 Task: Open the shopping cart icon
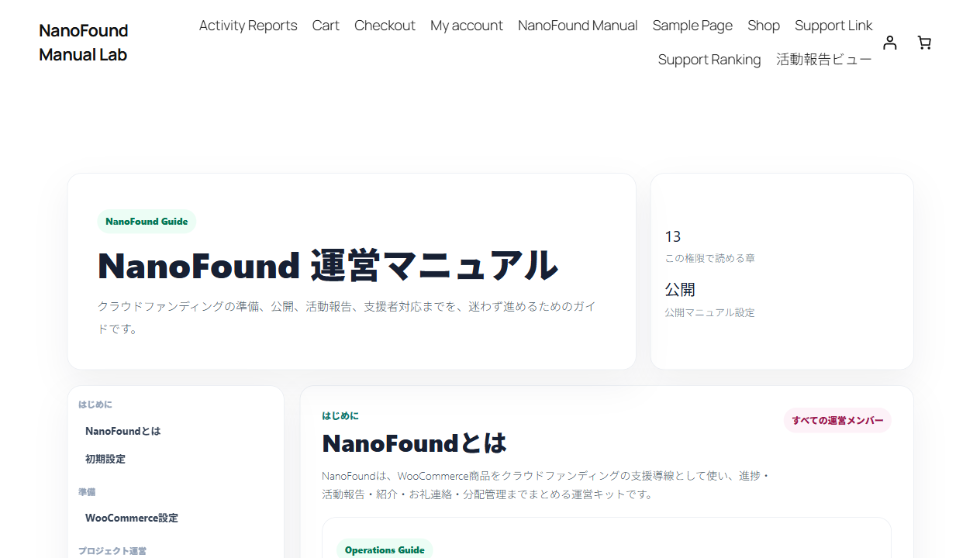tap(924, 43)
